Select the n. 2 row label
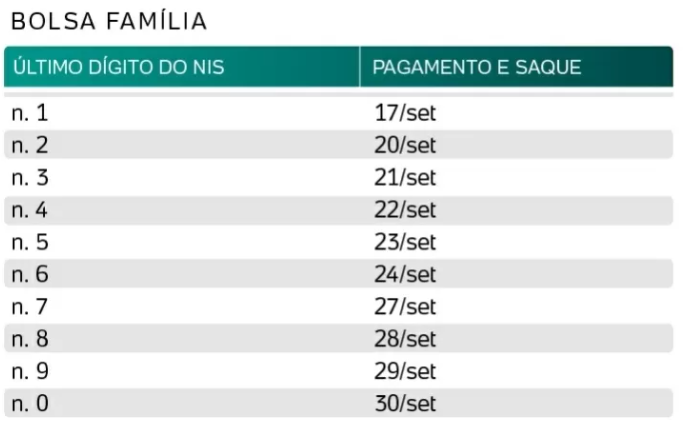This screenshot has height=436, width=689. [x=30, y=145]
